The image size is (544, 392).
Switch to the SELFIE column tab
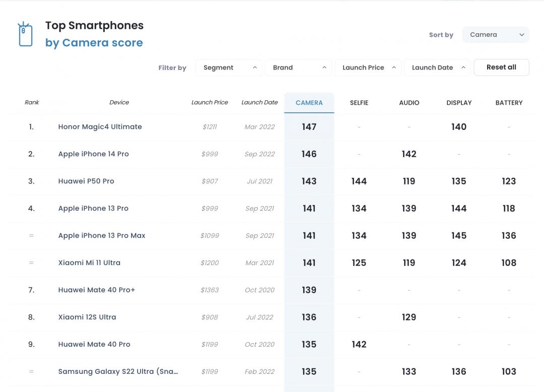click(359, 103)
